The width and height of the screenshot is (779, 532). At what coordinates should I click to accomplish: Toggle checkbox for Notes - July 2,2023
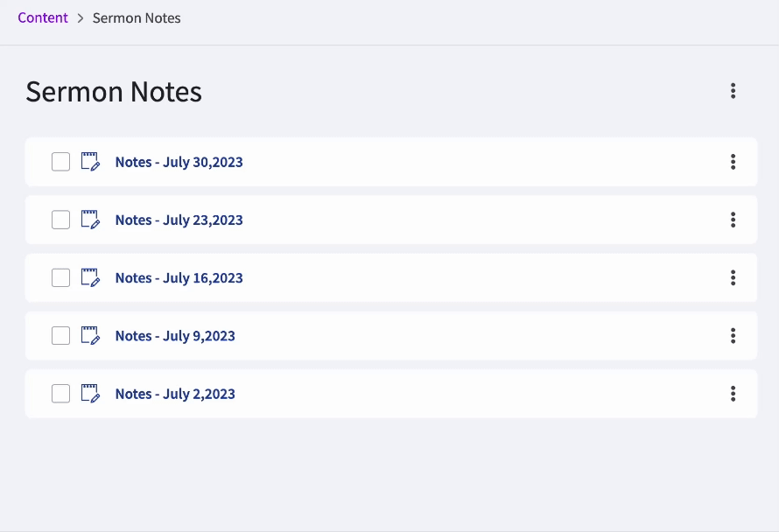point(60,394)
